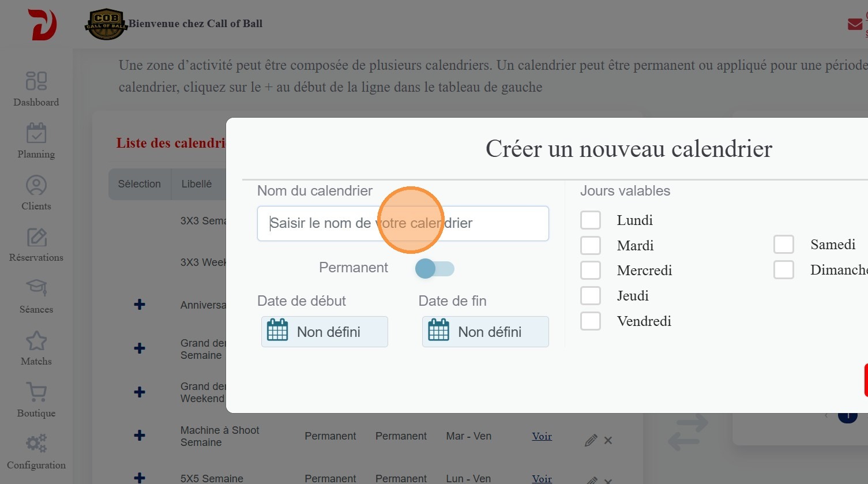The height and width of the screenshot is (484, 868).
Task: Delete Machine à Shoot Semaine with X icon
Action: point(608,441)
